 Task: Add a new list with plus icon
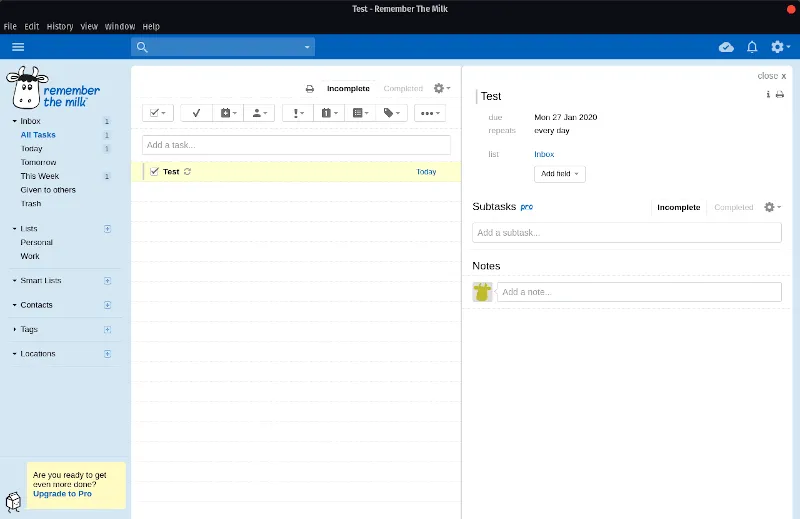pyautogui.click(x=107, y=229)
